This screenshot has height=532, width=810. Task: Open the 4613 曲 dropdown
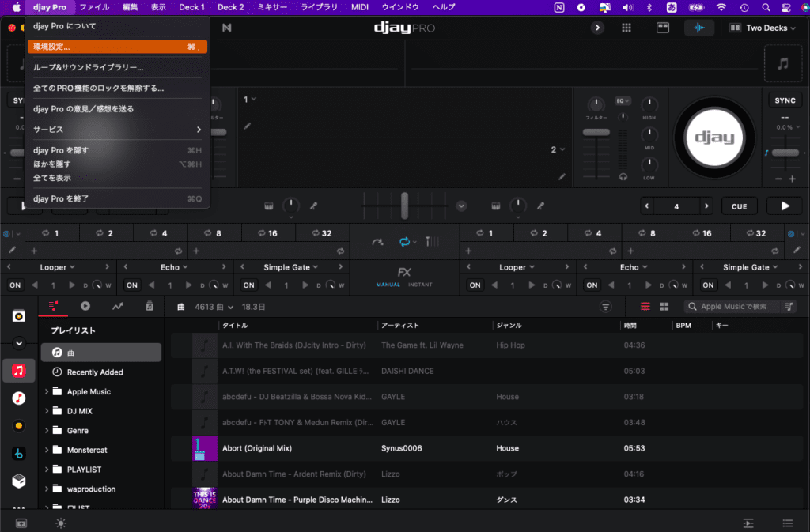(214, 307)
